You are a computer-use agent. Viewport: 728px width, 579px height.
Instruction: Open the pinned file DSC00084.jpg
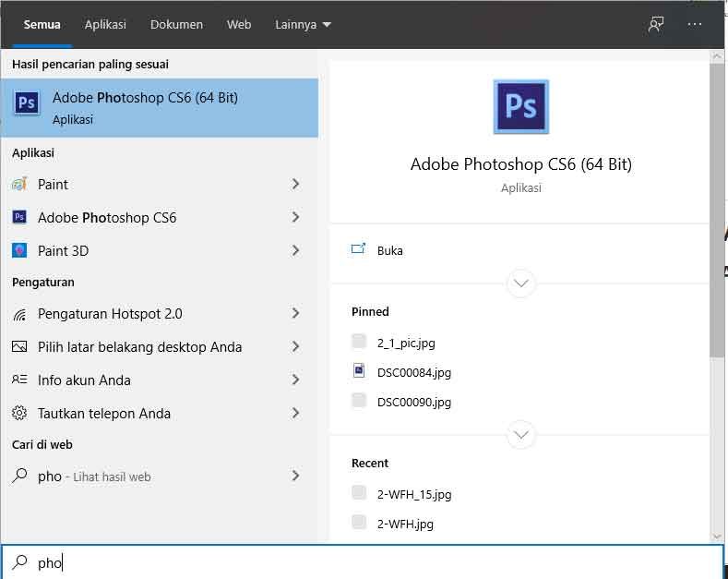(414, 373)
